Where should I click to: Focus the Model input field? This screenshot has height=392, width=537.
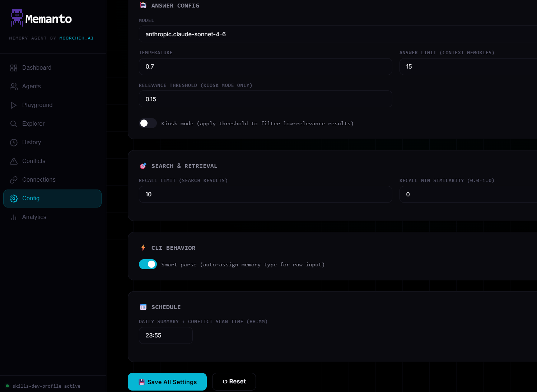[338, 34]
